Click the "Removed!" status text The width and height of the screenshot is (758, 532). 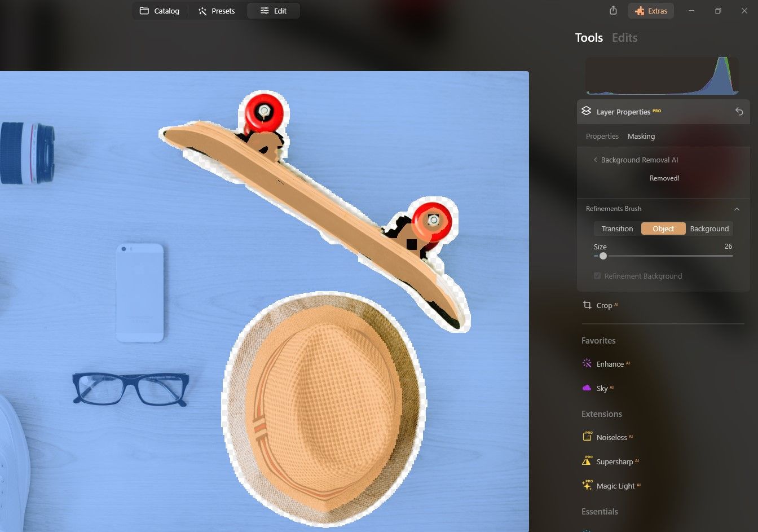coord(664,178)
